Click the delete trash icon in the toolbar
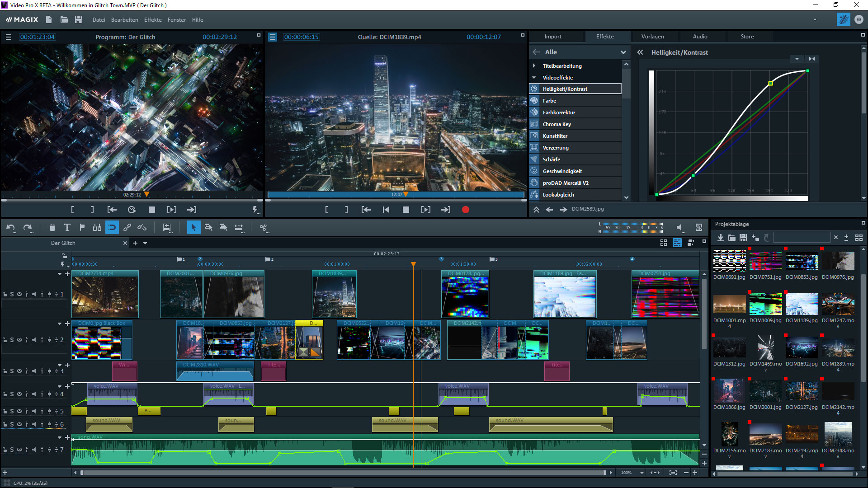The height and width of the screenshot is (488, 868). (52, 227)
